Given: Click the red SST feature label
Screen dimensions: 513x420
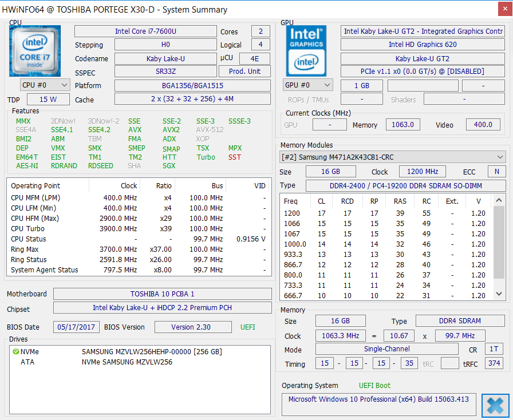Looking at the screenshot, I should [235, 157].
